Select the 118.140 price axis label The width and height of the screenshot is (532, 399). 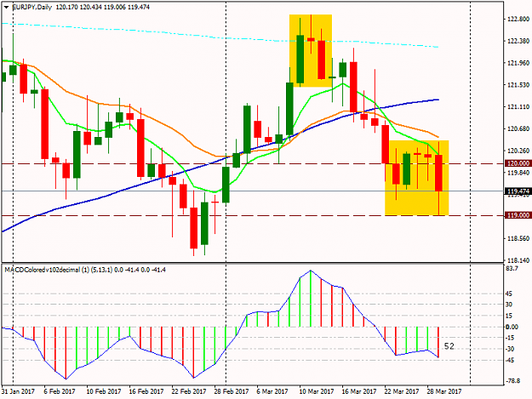coord(518,260)
